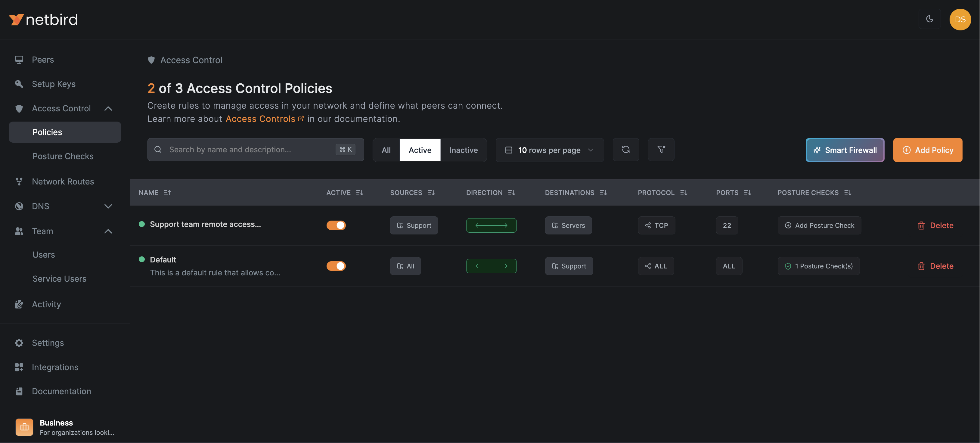
Task: Click the refresh icon to reload policies
Action: click(x=626, y=149)
